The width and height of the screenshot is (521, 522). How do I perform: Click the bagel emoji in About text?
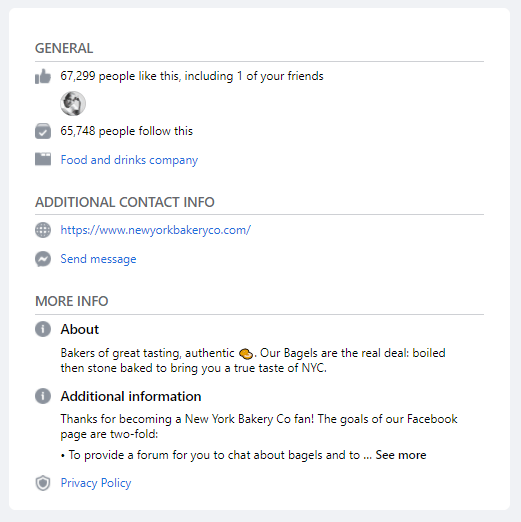246,354
